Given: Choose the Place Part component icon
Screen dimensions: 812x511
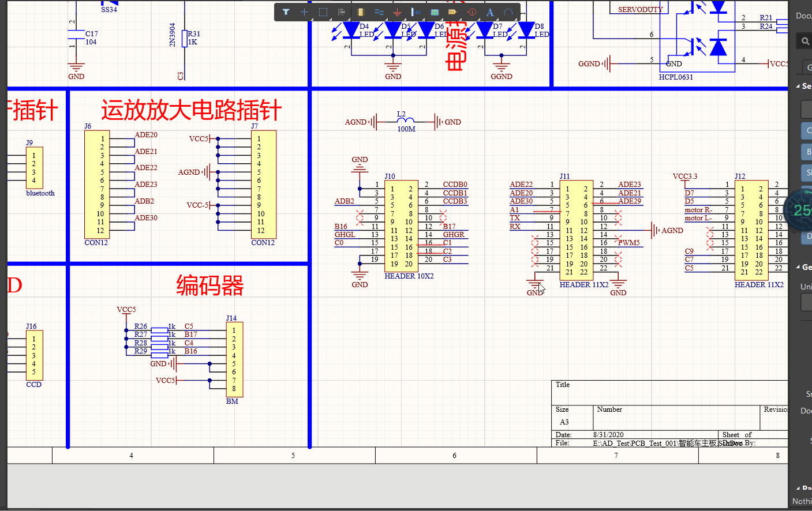Looking at the screenshot, I should pyautogui.click(x=361, y=12).
